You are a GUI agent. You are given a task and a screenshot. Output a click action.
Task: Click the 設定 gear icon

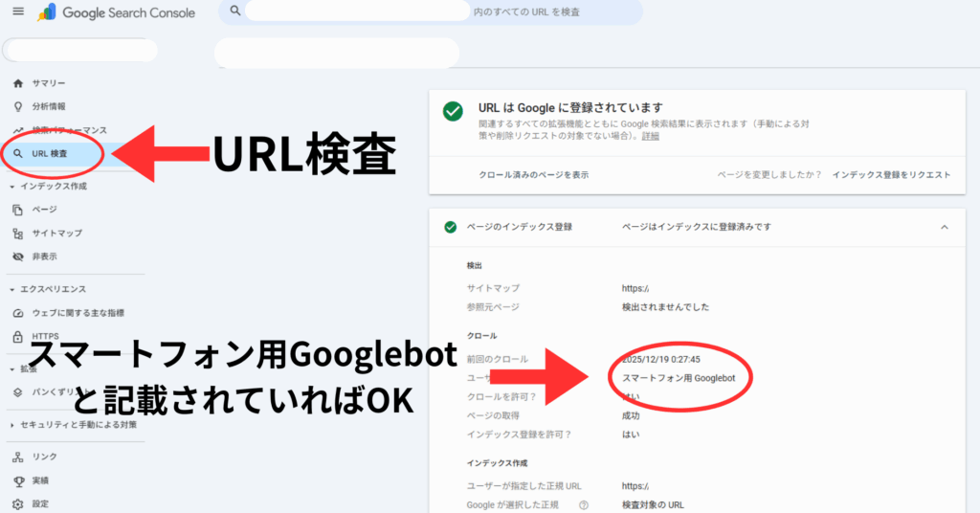pyautogui.click(x=18, y=504)
